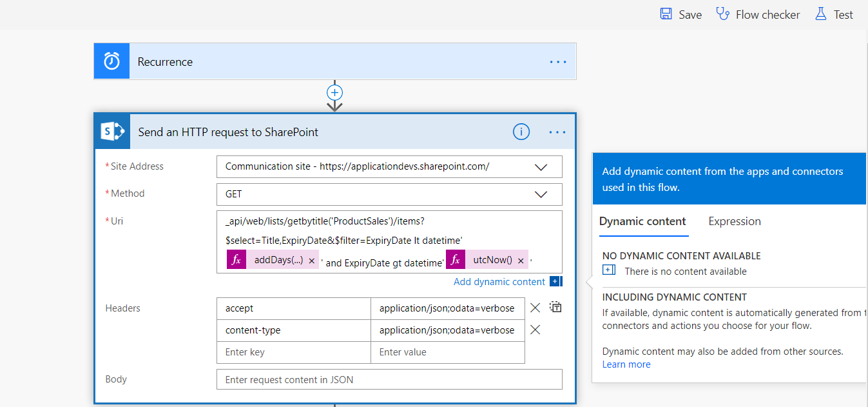
Task: Open the Recurrence step ellipsis menu
Action: coord(557,62)
